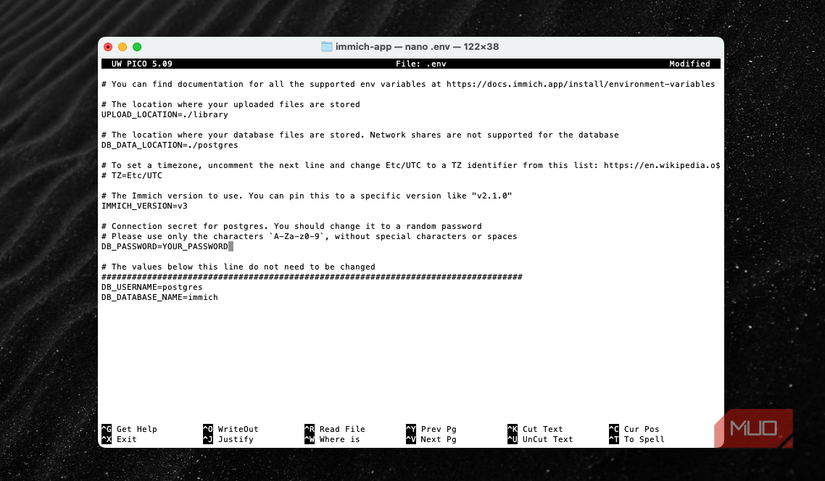Click the ^V Next Pg shortcut
The height and width of the screenshot is (481, 825).
pyautogui.click(x=431, y=439)
